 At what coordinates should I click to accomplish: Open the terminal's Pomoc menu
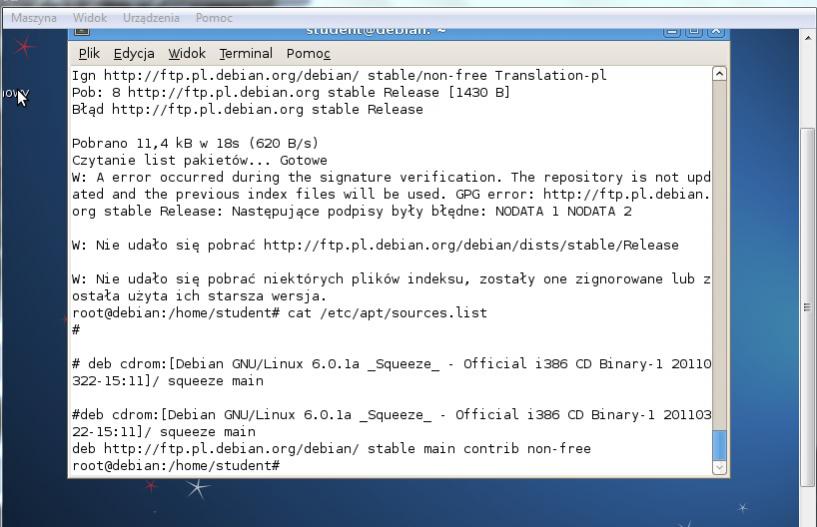(x=308, y=53)
